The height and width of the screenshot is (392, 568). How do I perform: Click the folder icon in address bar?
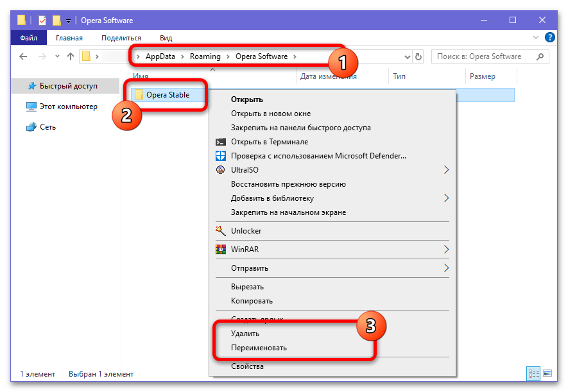coord(86,56)
